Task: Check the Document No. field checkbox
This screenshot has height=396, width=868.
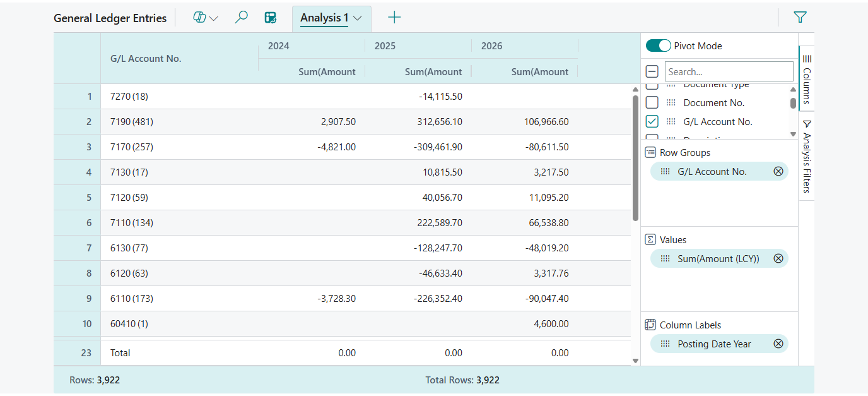Action: [652, 102]
